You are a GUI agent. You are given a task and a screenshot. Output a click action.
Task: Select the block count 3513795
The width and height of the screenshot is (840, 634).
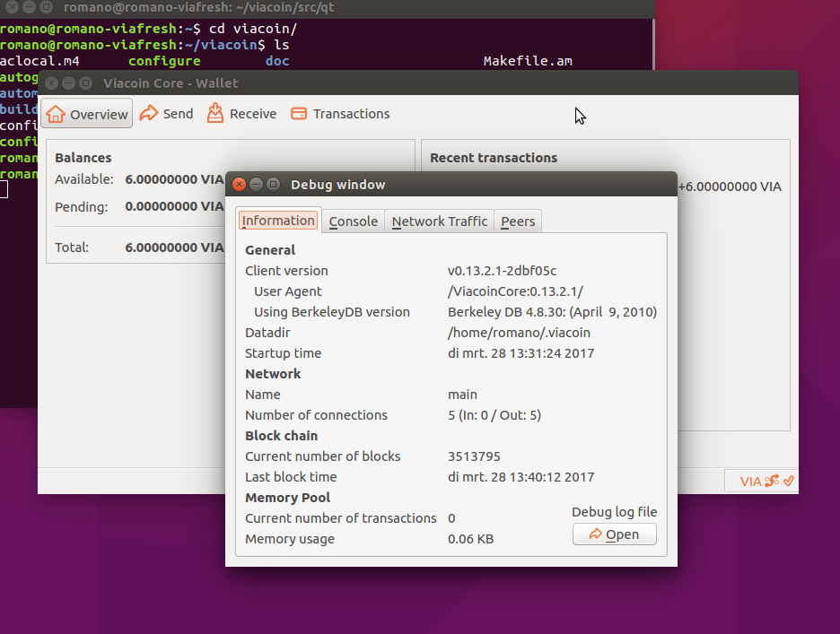click(x=474, y=456)
